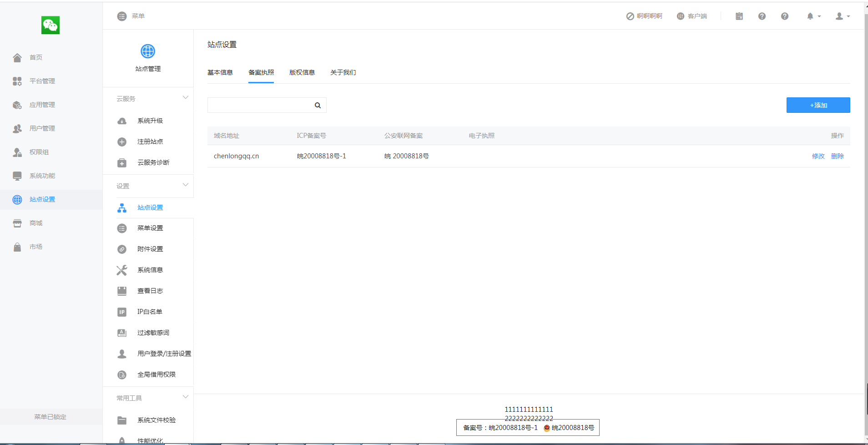This screenshot has width=868, height=445.
Task: Switch to the 基本信息 tab
Action: click(x=220, y=72)
